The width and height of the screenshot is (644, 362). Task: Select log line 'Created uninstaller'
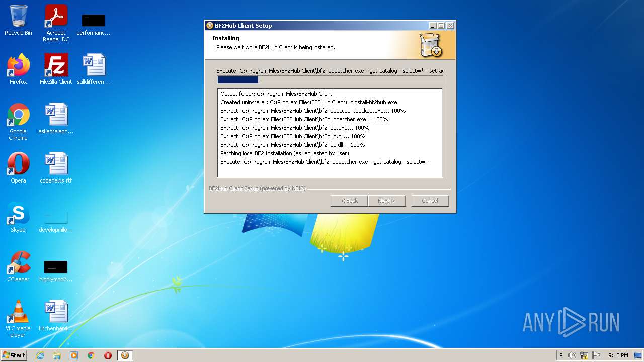coord(308,102)
